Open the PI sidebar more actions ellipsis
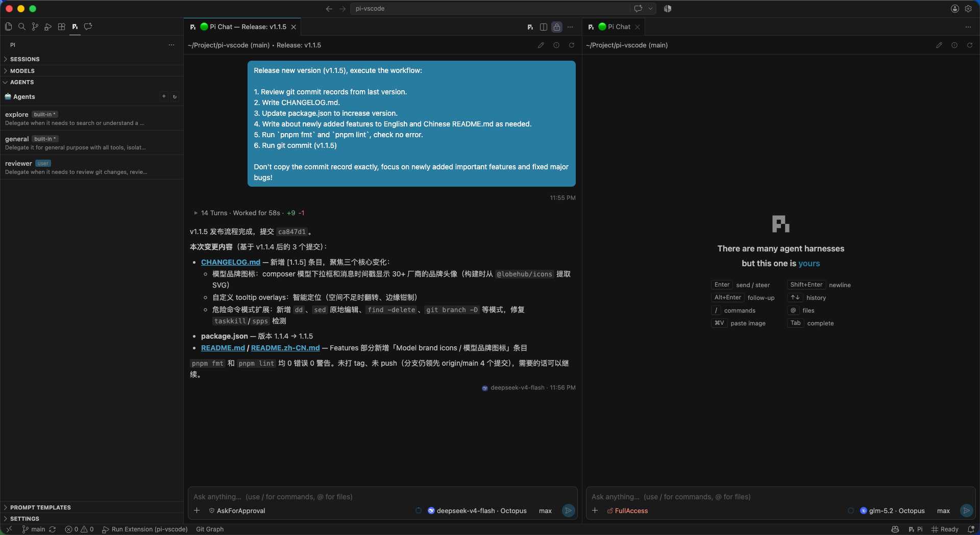Image resolution: width=980 pixels, height=535 pixels. coord(171,45)
